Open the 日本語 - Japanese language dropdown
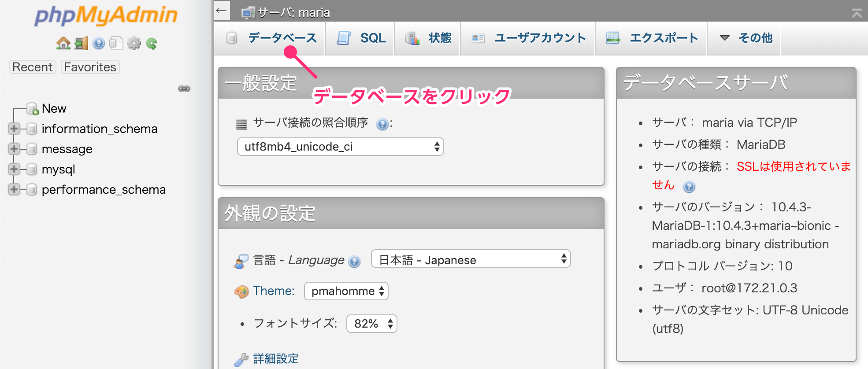 coord(471,258)
